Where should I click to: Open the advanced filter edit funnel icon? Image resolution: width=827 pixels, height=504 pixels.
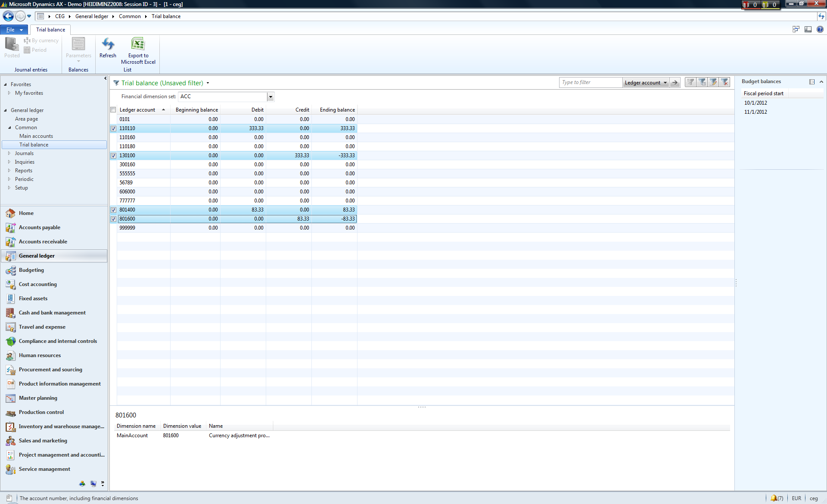point(714,82)
